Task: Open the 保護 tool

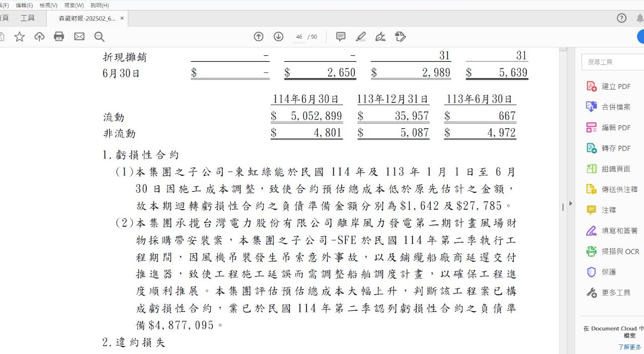Action: (x=602, y=272)
